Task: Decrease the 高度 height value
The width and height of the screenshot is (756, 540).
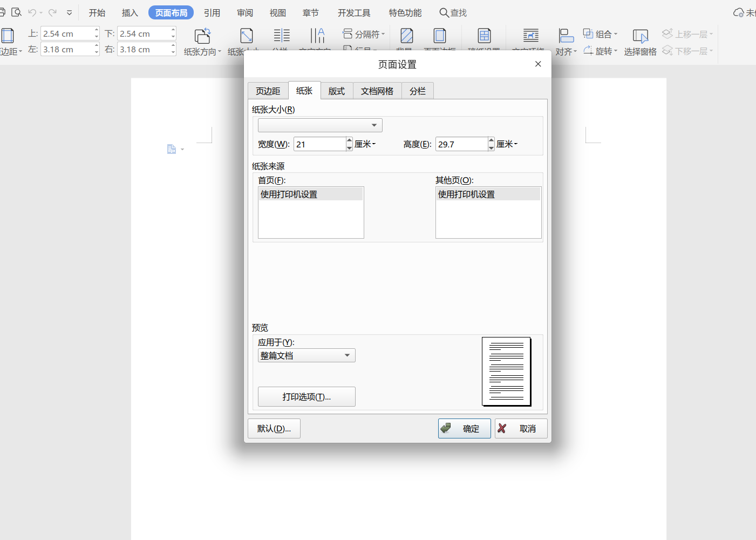Action: click(x=491, y=148)
